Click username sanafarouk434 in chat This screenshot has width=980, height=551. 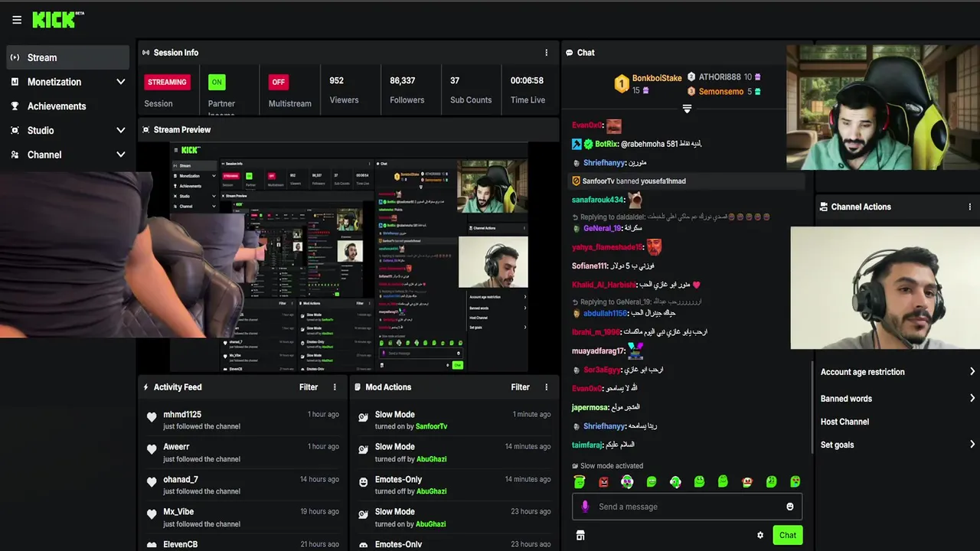598,200
